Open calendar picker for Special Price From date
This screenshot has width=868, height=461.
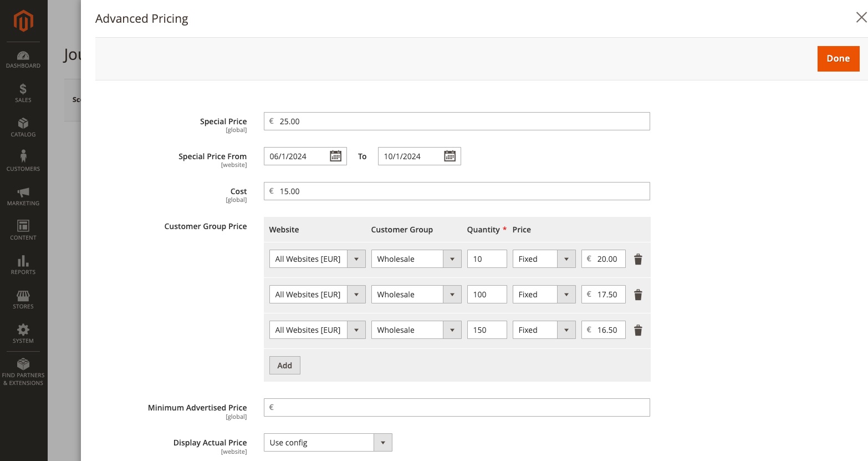(335, 156)
